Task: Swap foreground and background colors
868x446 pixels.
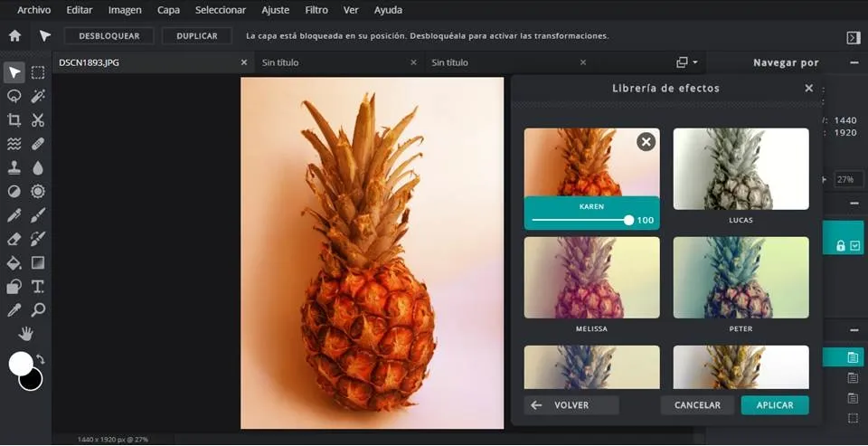Action: (41, 359)
